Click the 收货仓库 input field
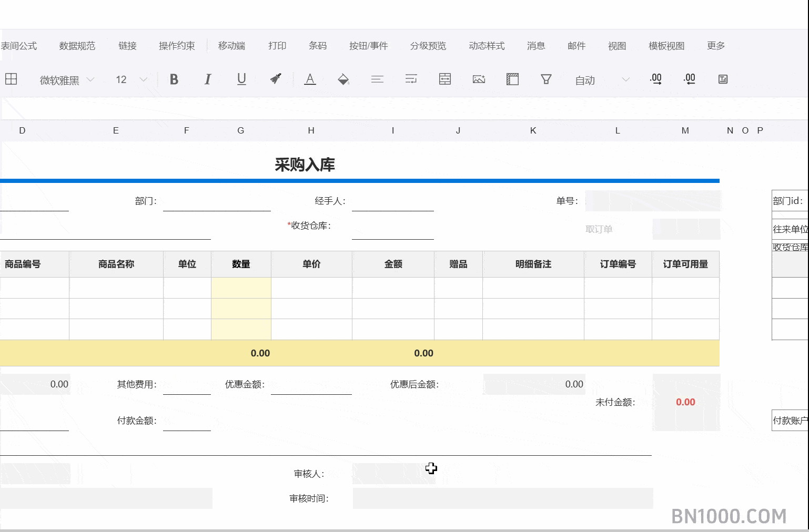 (393, 229)
